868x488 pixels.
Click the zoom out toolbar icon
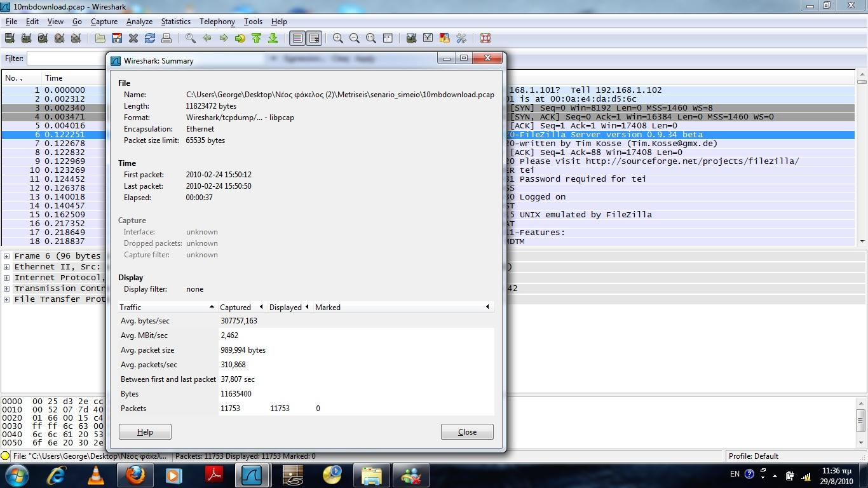pos(355,38)
